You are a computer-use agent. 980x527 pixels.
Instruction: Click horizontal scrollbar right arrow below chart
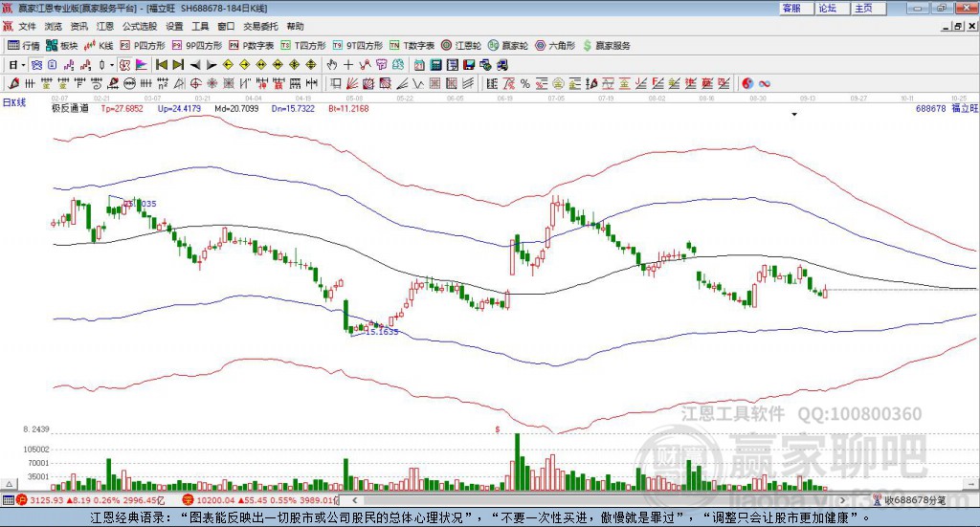[x=842, y=500]
